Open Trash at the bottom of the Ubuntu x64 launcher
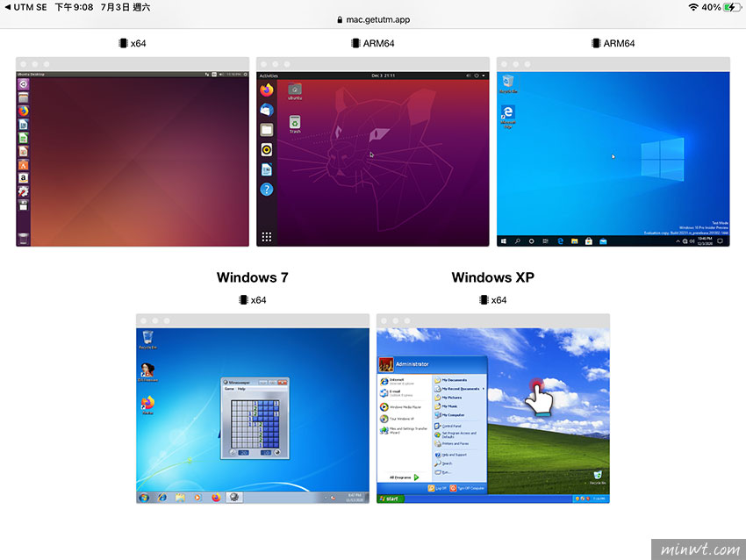This screenshot has height=560, width=746. click(24, 238)
